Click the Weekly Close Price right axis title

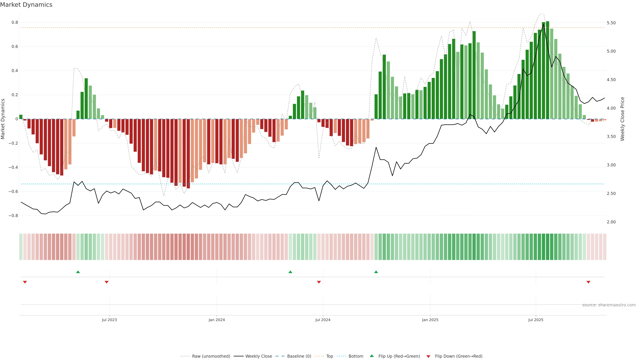pos(622,119)
